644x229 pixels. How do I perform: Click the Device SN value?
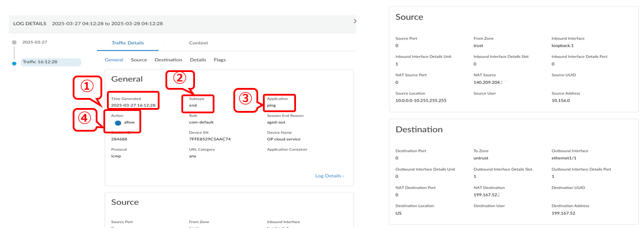(210, 139)
